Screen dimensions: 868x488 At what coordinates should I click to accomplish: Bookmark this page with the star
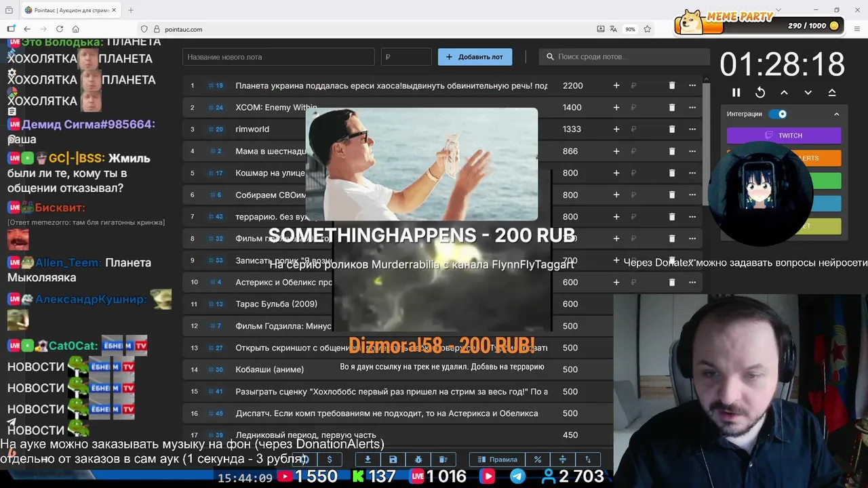648,29
